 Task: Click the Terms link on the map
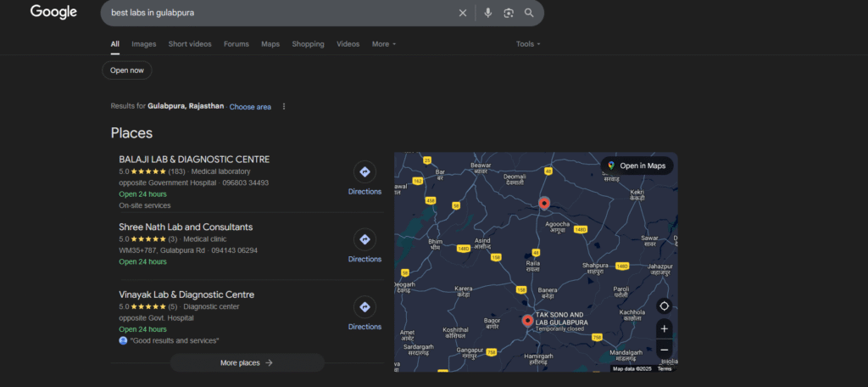665,368
